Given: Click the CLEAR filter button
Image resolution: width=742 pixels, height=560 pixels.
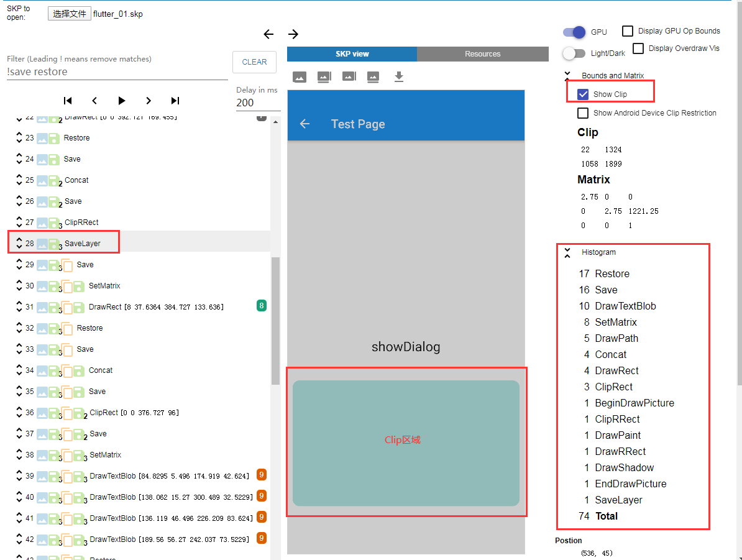Looking at the screenshot, I should pos(255,62).
